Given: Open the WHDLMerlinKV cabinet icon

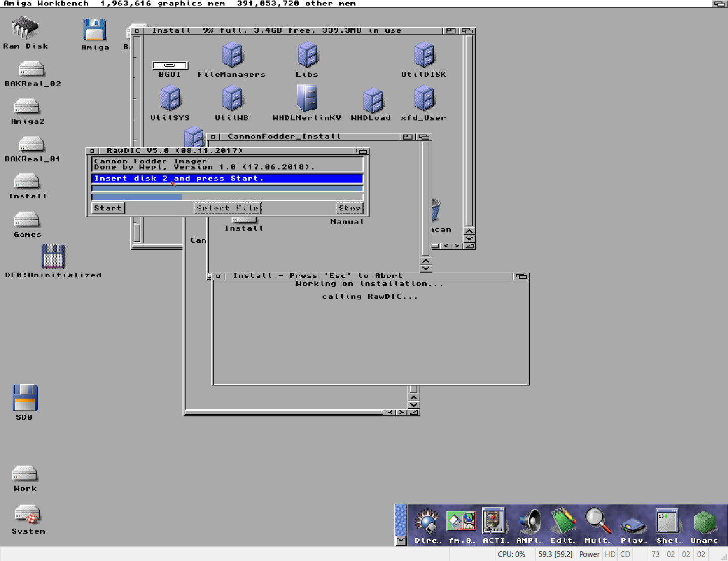Looking at the screenshot, I should click(307, 98).
